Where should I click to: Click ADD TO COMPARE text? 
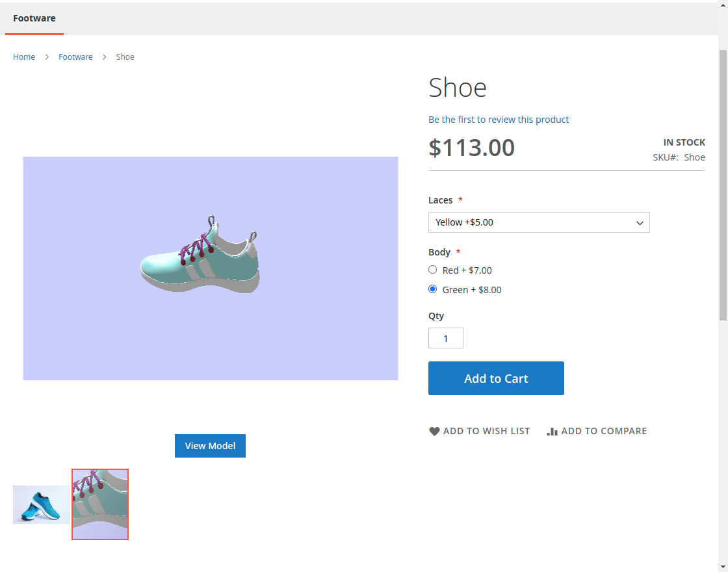click(604, 430)
